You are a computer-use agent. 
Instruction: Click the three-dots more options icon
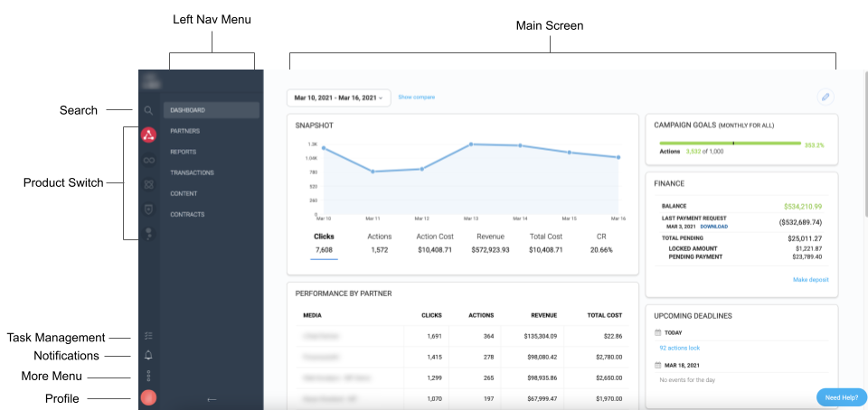pyautogui.click(x=149, y=377)
